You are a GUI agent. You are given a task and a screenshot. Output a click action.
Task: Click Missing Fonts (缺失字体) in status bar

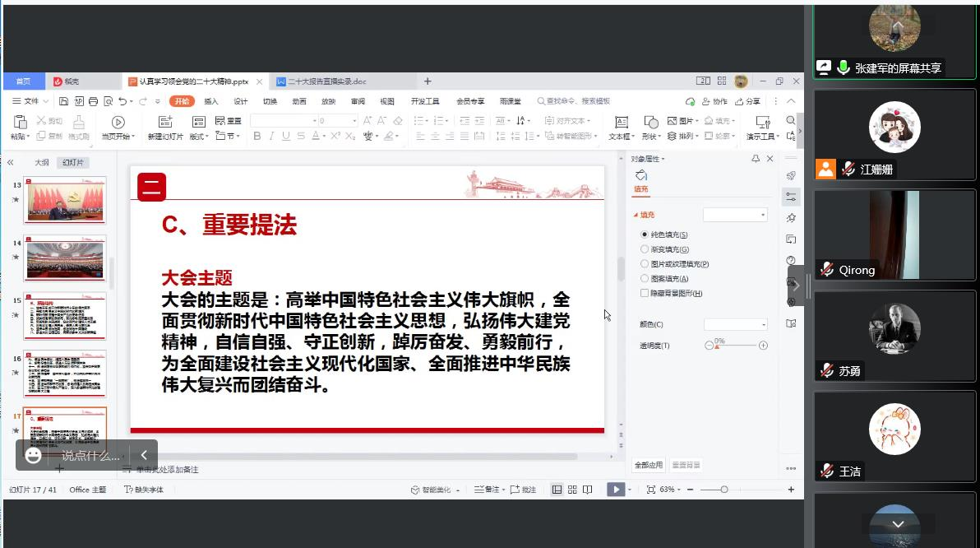point(144,490)
